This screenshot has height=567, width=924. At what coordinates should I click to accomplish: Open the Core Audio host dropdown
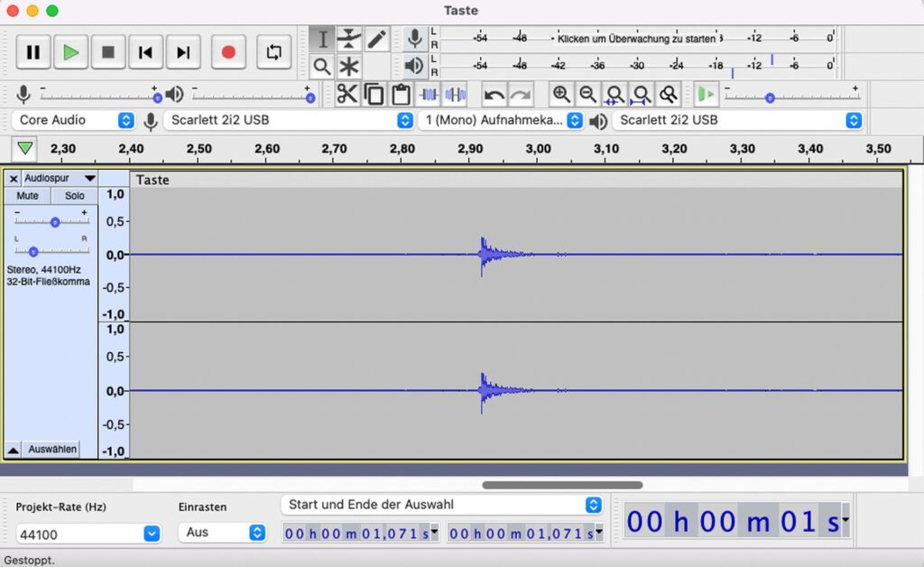73,120
